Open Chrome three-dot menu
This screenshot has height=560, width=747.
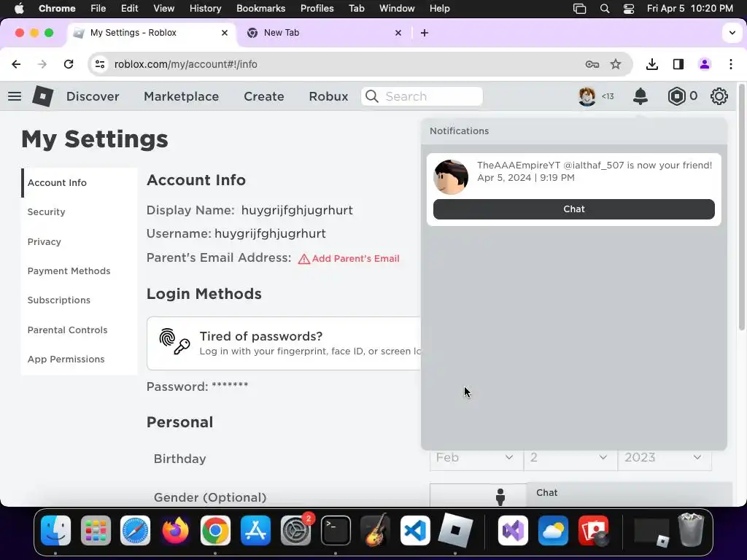(x=731, y=64)
